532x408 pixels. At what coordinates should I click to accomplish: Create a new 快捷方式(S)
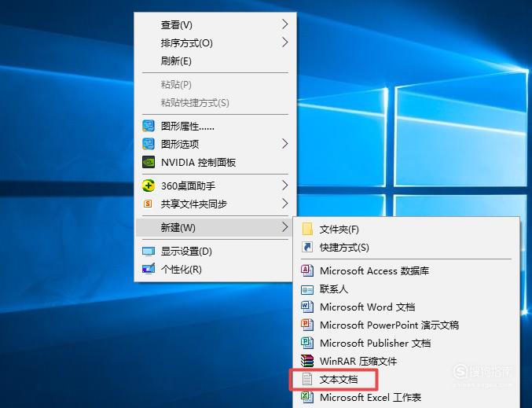coord(406,248)
